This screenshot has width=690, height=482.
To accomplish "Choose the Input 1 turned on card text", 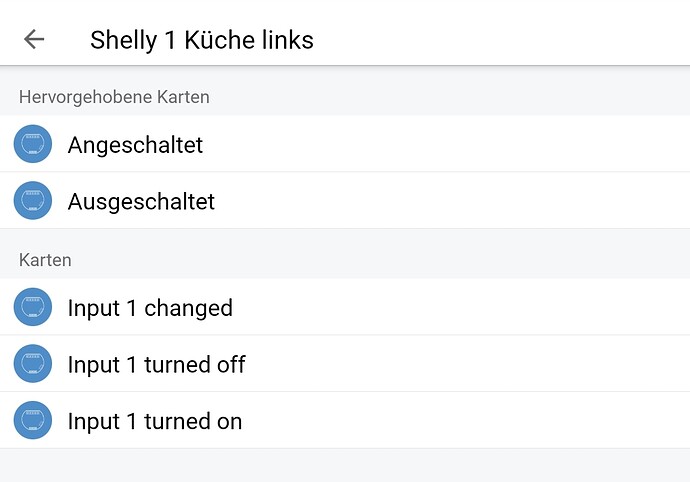I will coord(155,421).
